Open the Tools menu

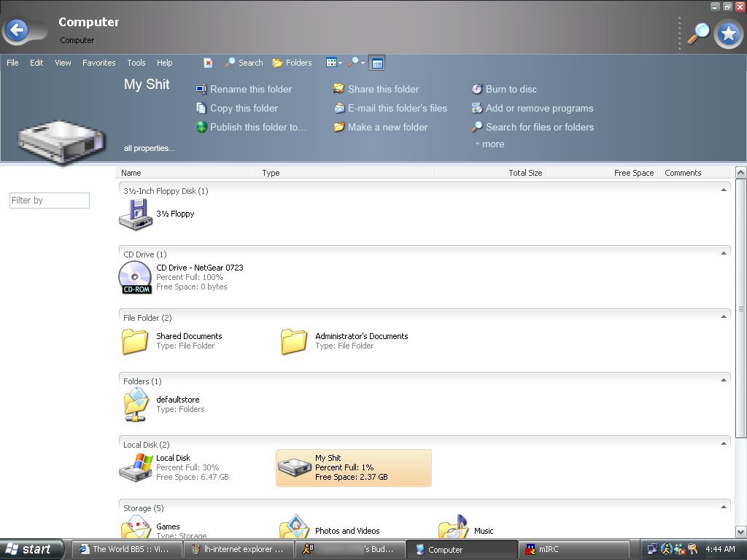[136, 63]
